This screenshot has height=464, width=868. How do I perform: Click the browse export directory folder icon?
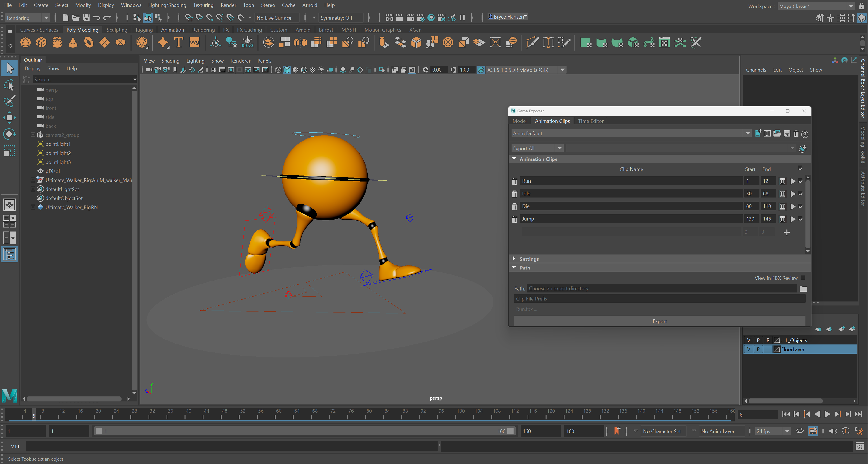(x=803, y=288)
